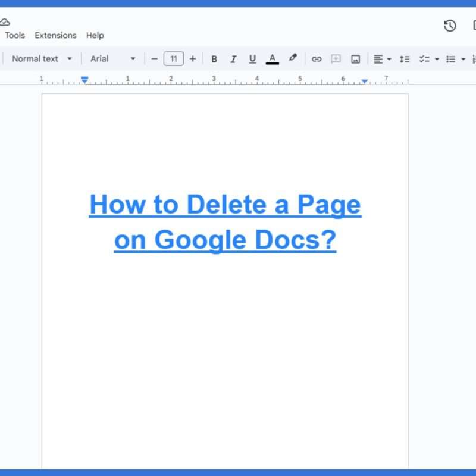The width and height of the screenshot is (476, 476).
Task: Toggle underline formatting
Action: pos(252,59)
